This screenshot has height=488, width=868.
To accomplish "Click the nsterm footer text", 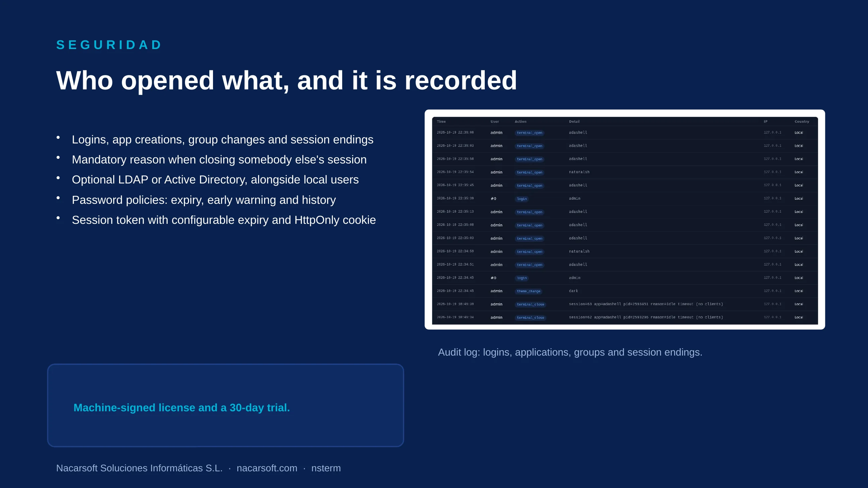I will click(x=326, y=468).
